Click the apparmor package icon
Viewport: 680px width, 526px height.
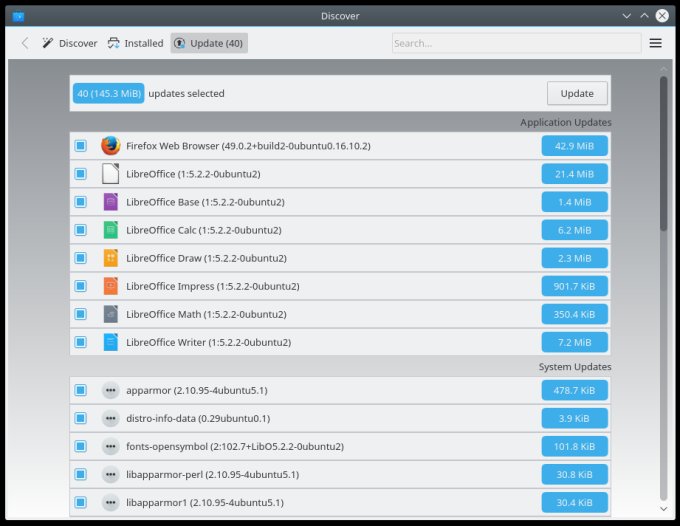click(110, 390)
